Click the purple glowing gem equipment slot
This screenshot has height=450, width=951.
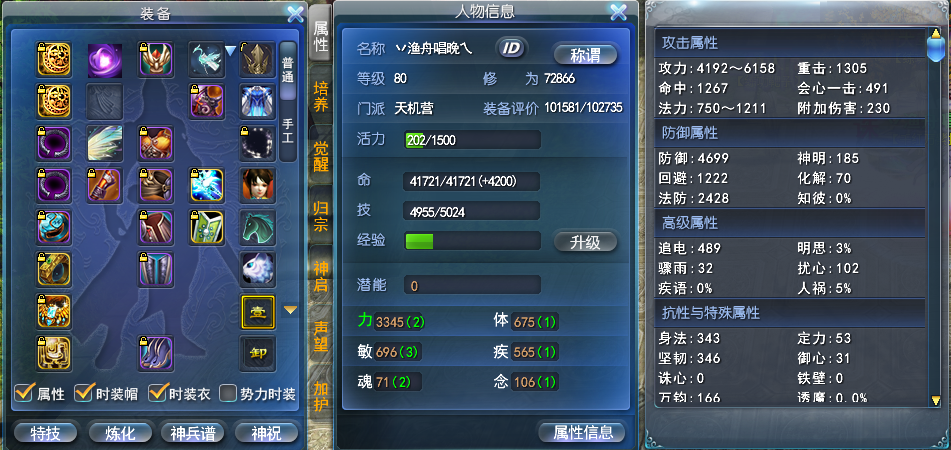105,60
